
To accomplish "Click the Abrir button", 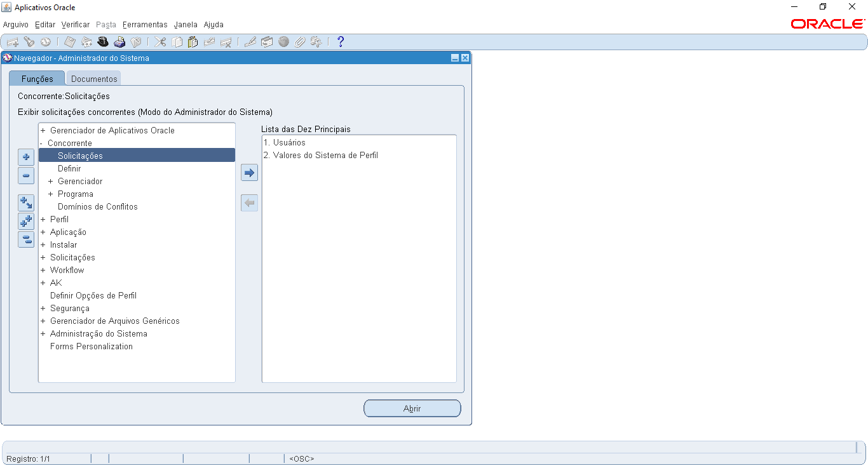I will (412, 408).
